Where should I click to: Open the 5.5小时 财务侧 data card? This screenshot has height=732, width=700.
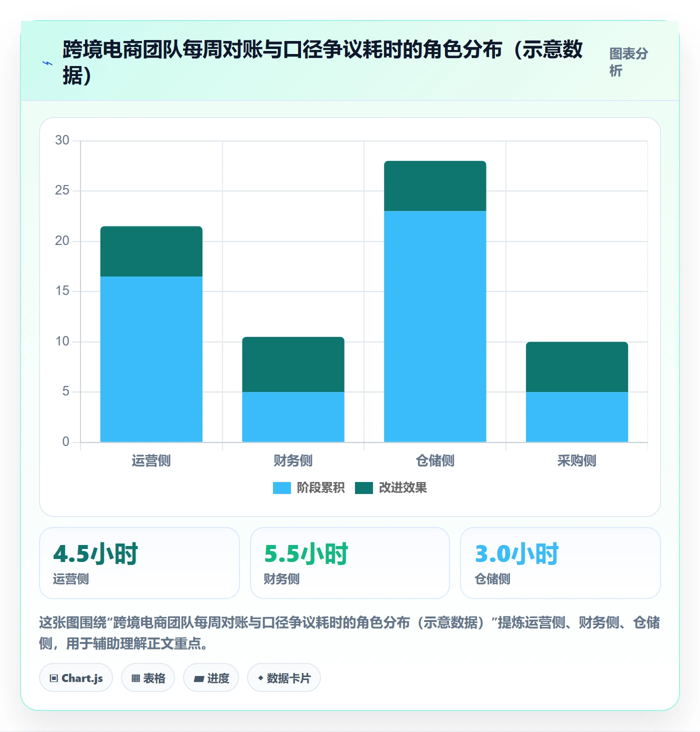pyautogui.click(x=350, y=563)
